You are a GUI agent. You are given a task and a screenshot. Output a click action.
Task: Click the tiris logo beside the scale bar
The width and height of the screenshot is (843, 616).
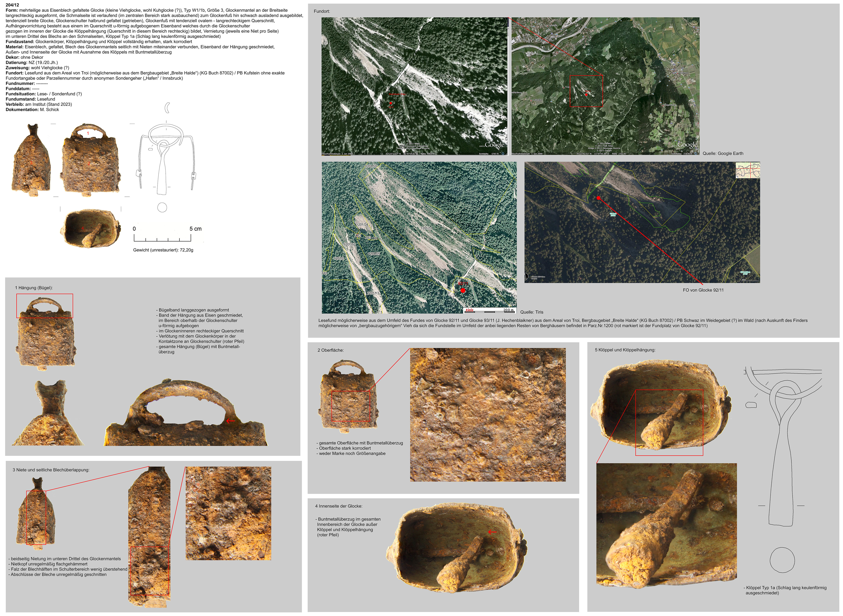coord(470,310)
